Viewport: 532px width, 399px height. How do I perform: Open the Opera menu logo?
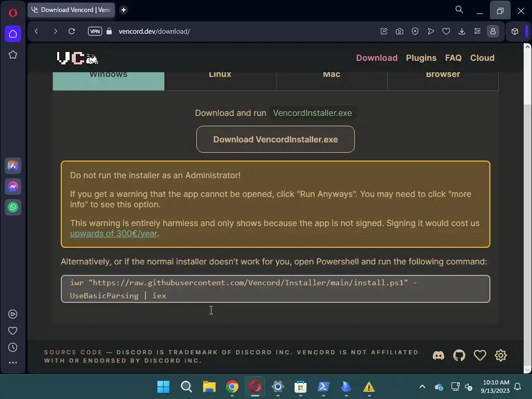tap(13, 13)
